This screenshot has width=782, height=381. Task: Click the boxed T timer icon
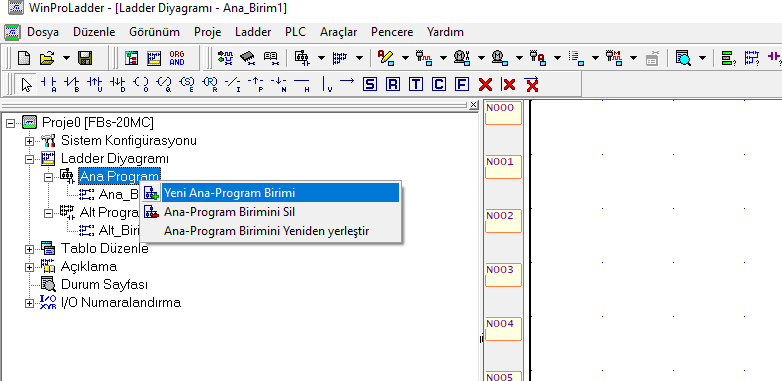415,84
